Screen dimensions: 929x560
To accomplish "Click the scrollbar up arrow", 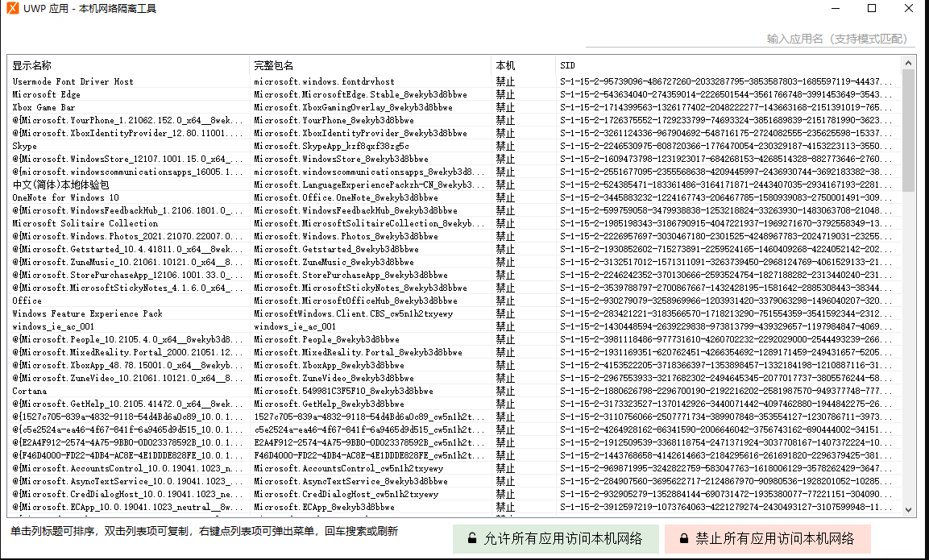I will 908,62.
